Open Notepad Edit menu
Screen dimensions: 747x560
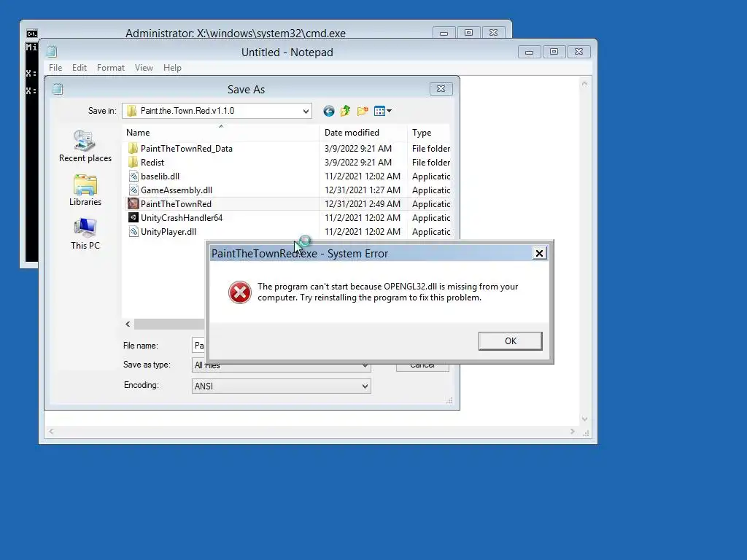click(x=79, y=68)
